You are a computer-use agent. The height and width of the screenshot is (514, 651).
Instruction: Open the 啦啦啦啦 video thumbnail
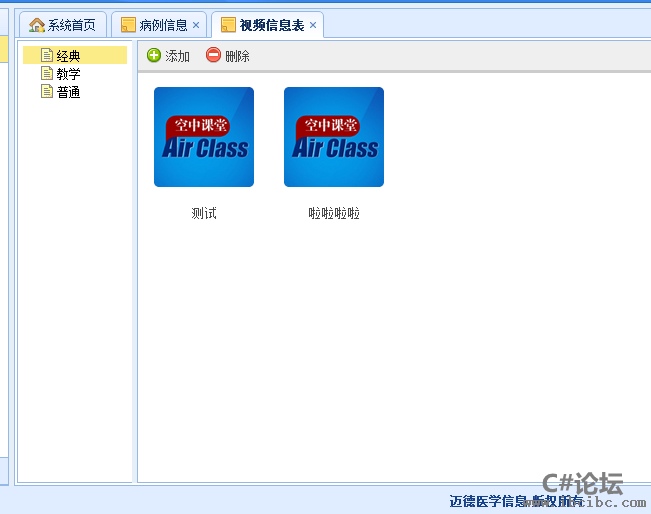[334, 137]
